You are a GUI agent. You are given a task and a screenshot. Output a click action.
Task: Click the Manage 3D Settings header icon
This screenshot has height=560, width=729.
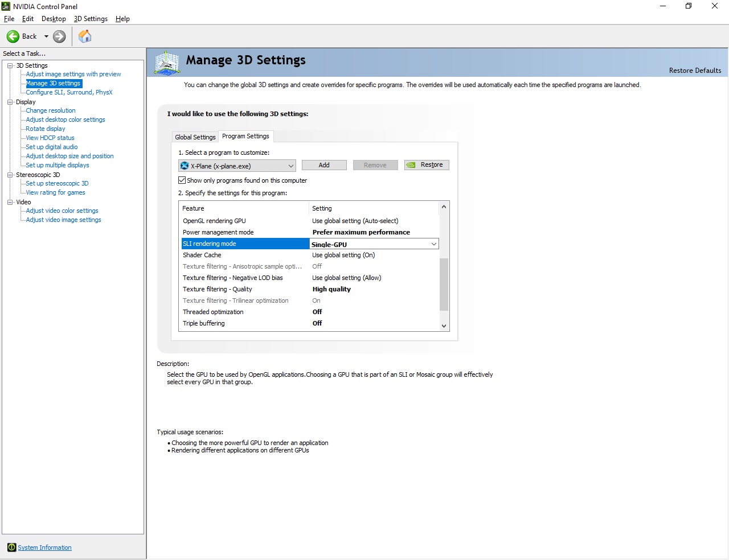coord(167,63)
